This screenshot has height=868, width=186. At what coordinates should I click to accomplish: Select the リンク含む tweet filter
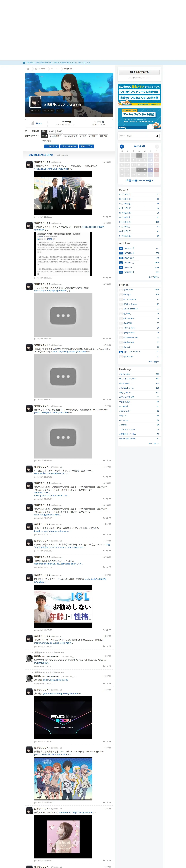(47, 141)
